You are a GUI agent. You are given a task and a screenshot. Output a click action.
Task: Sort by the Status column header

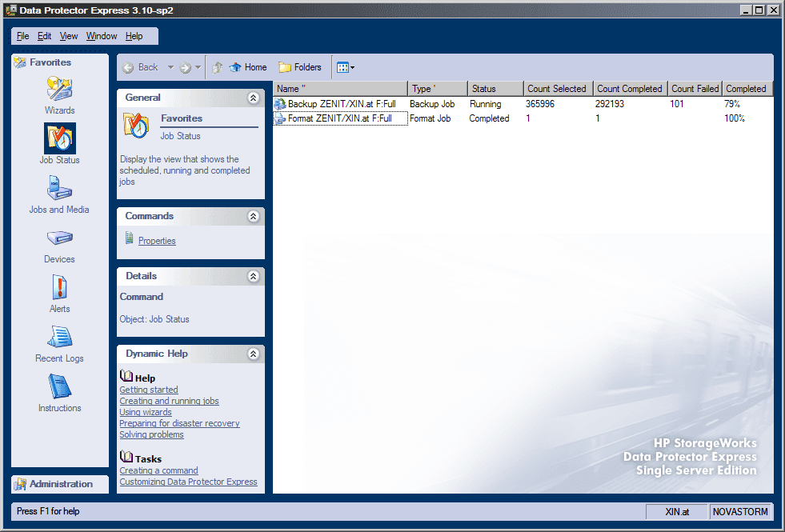pos(495,89)
